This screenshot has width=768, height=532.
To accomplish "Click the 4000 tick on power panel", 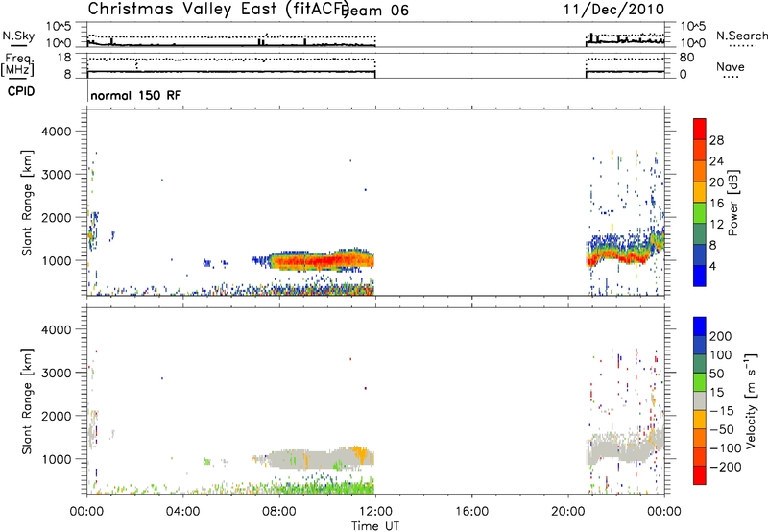I will pos(56,132).
